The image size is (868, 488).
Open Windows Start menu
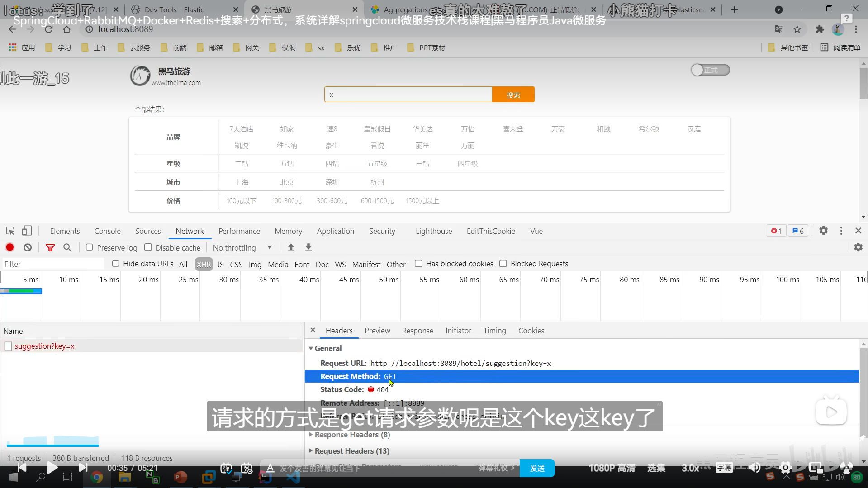tap(14, 477)
